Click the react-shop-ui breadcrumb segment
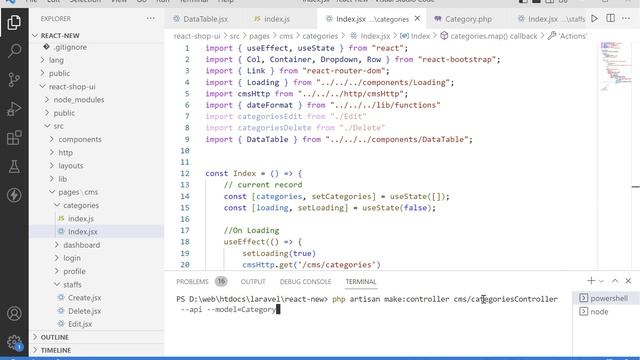This screenshot has width=640, height=360. 197,36
